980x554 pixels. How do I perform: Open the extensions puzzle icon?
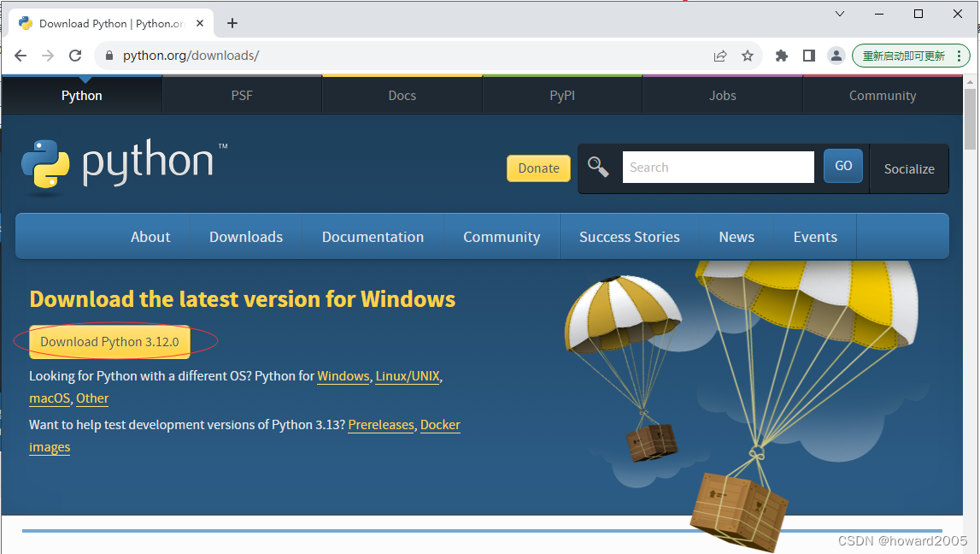click(781, 56)
